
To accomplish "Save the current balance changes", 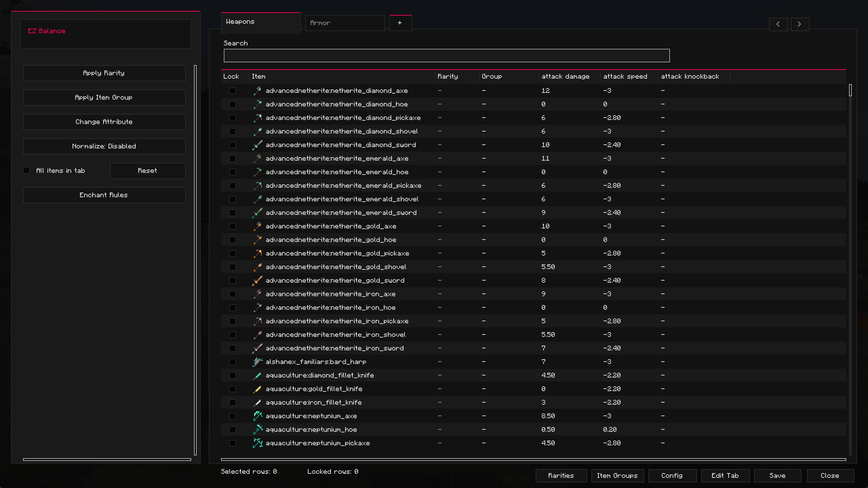I will (777, 475).
